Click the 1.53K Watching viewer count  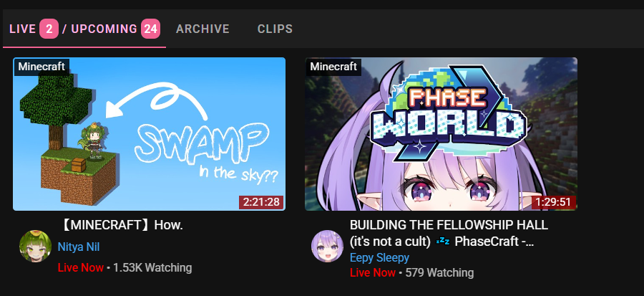click(x=152, y=267)
